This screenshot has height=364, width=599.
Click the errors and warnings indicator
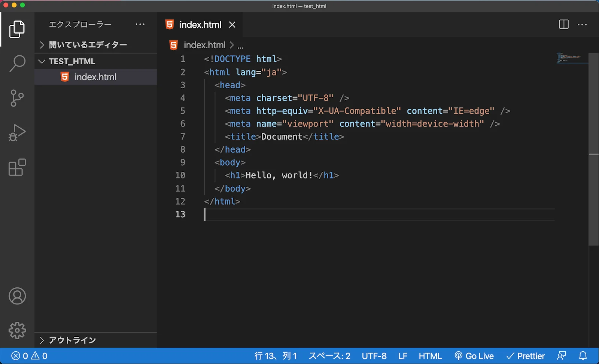coord(28,356)
